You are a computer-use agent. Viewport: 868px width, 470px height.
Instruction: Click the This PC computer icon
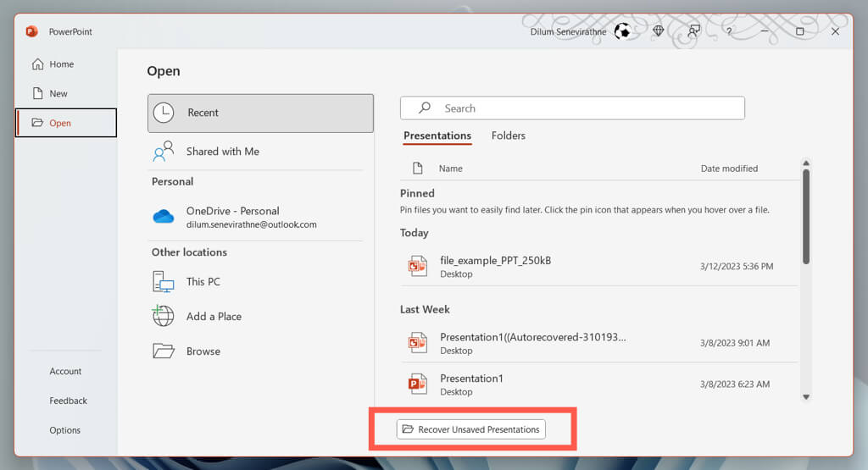tap(164, 281)
